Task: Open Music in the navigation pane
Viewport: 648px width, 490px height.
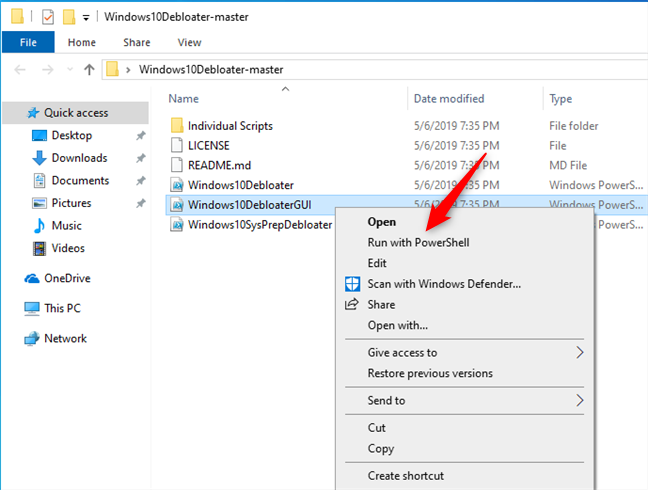Action: point(67,226)
